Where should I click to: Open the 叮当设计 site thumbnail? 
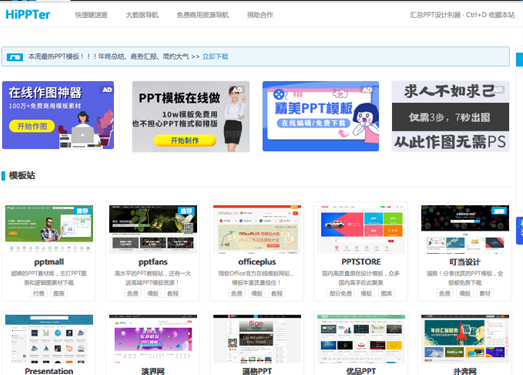(465, 229)
